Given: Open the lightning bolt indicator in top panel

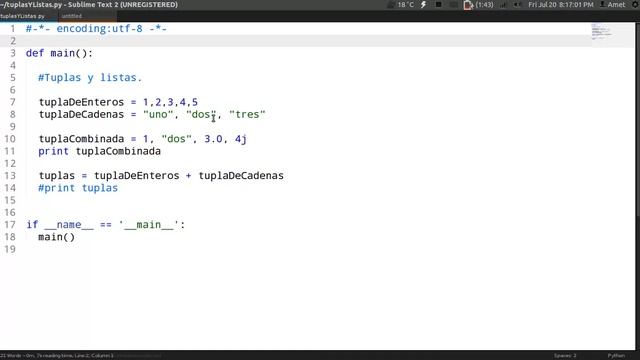Looking at the screenshot, I should click(424, 4).
